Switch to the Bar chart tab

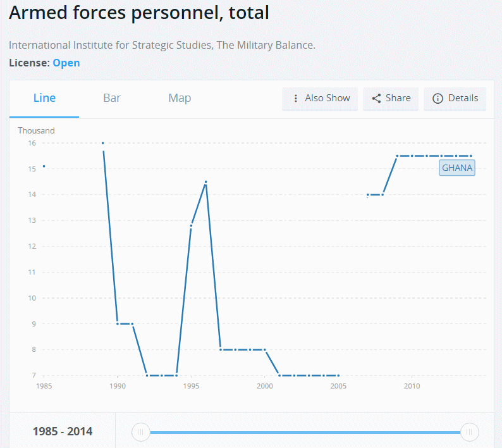[x=112, y=98]
